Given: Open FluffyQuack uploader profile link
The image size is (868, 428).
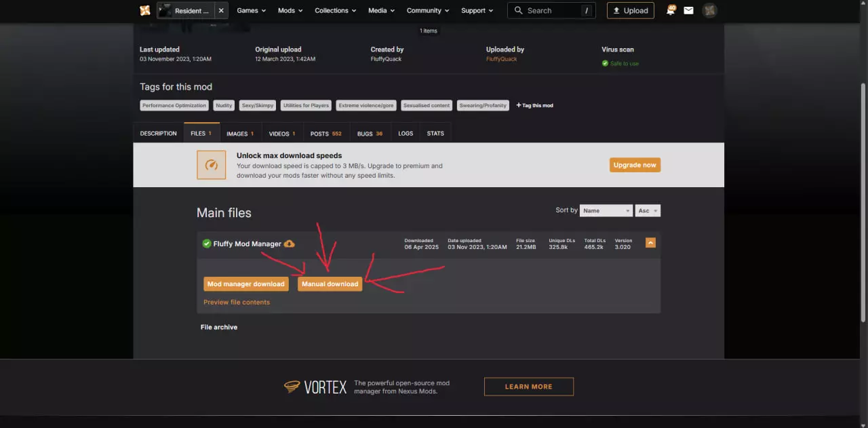Looking at the screenshot, I should coord(502,59).
